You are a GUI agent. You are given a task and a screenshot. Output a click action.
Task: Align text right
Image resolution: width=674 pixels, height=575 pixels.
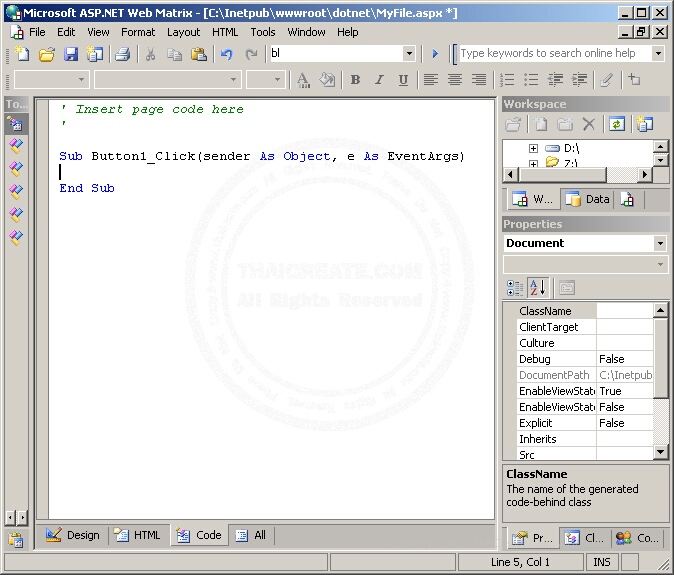479,80
